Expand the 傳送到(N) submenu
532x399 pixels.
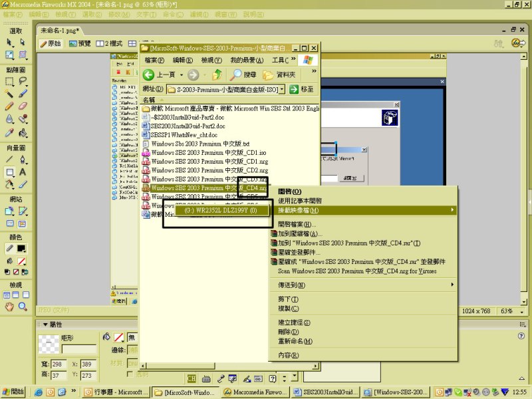(x=363, y=285)
